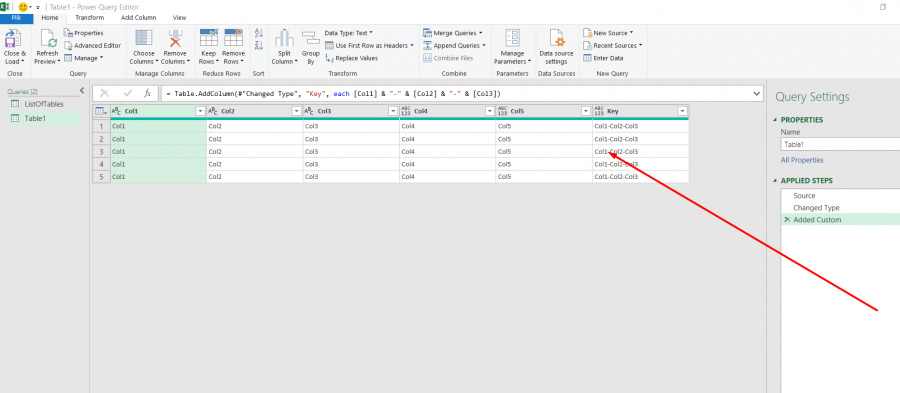Click New Source
Viewport: 900px width, 393px height.
(x=608, y=33)
